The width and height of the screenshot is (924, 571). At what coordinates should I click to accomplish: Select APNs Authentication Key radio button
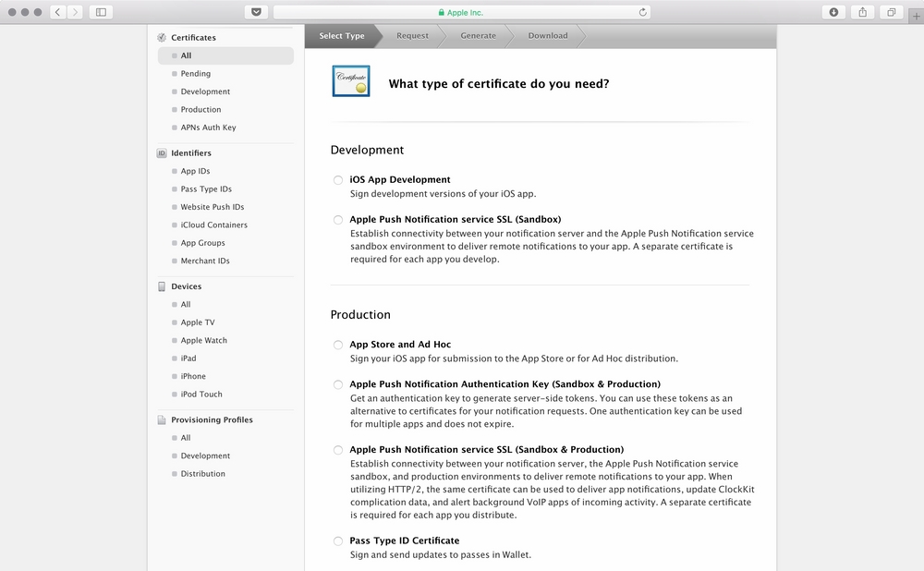tap(337, 385)
